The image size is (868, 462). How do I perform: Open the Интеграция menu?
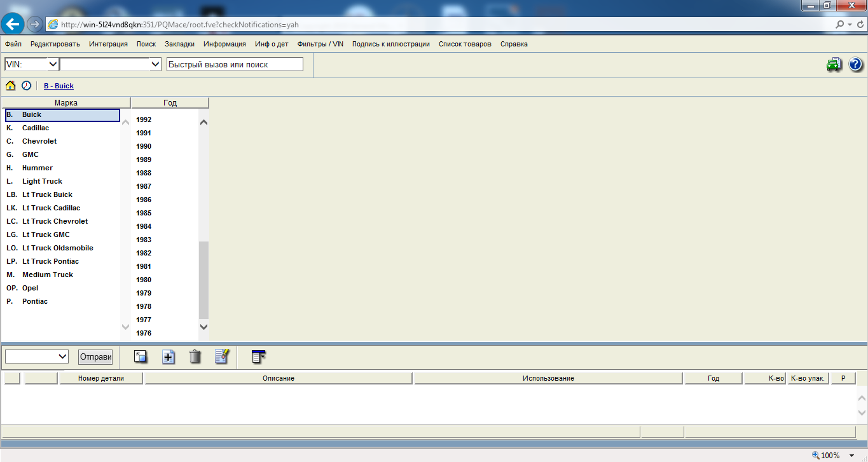pos(108,44)
